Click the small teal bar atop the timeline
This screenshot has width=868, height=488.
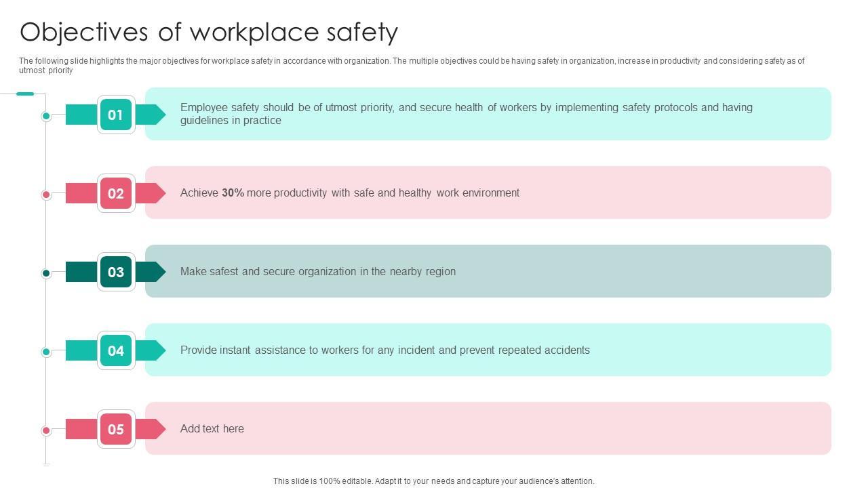[25, 94]
